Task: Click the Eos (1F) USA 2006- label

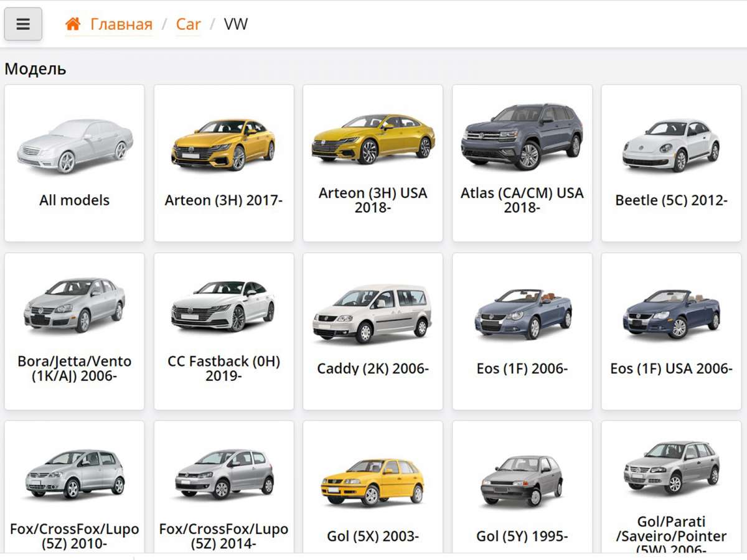Action: click(671, 368)
